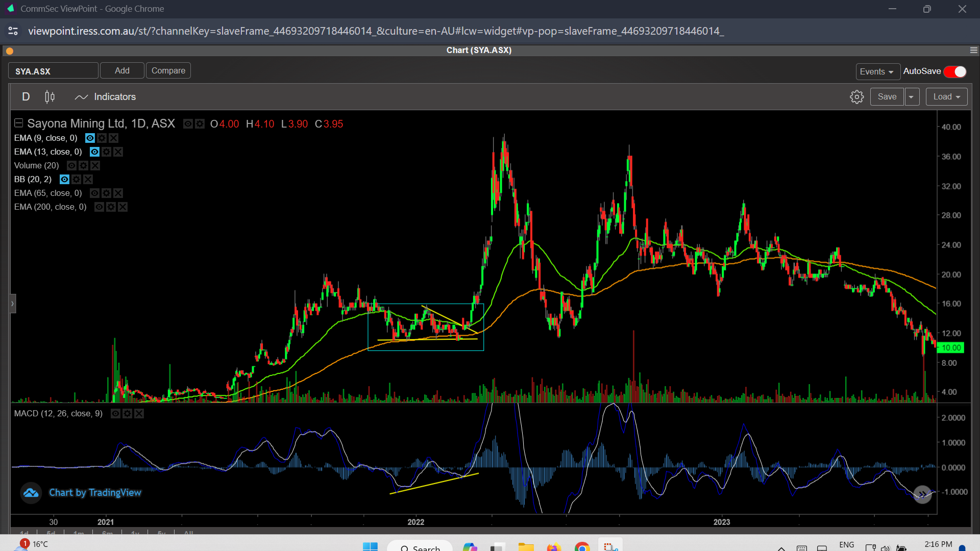Remove the EMA (200, close, 0) indicator
Viewport: 980px width, 551px height.
coord(122,207)
